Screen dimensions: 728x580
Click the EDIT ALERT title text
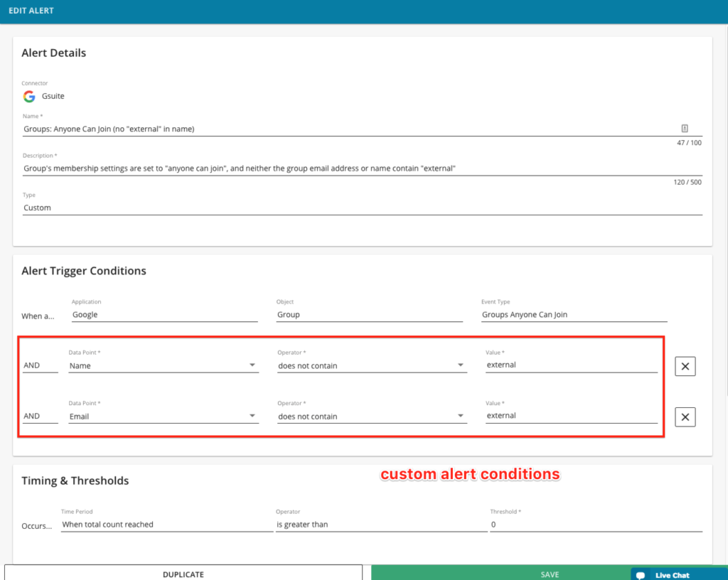point(31,11)
